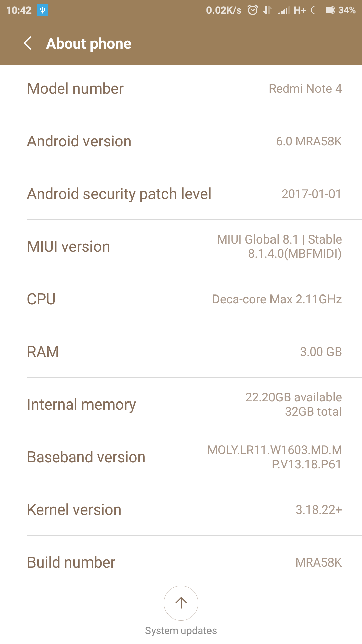Image resolution: width=362 pixels, height=644 pixels.
Task: Select the CPU information row
Action: [181, 299]
